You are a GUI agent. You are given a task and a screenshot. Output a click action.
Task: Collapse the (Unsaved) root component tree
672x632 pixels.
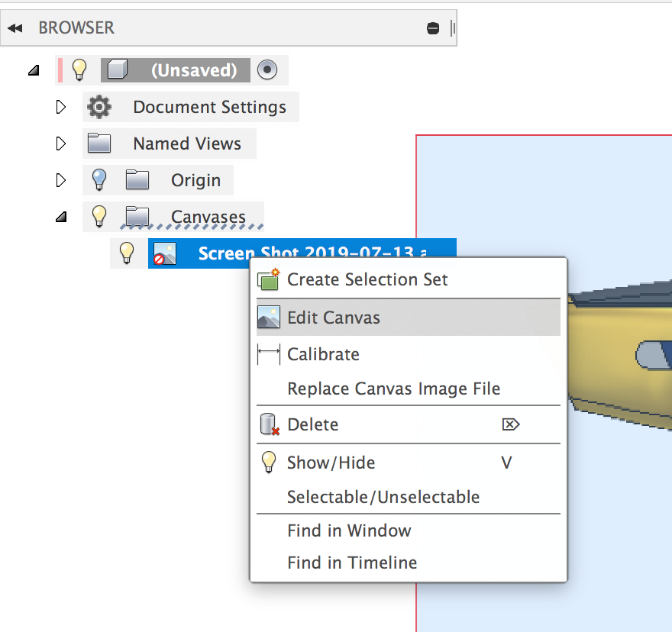(34, 70)
